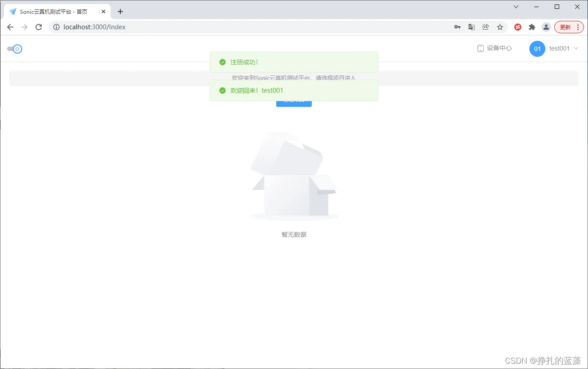Expand the window dropdown chevron
Screen dimensions: 588x369
pos(515,7)
